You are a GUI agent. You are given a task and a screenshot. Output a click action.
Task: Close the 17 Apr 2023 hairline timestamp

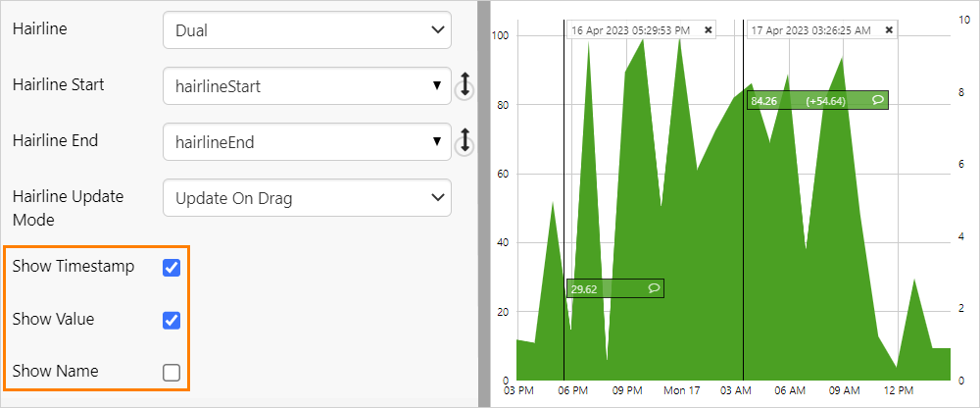(889, 30)
